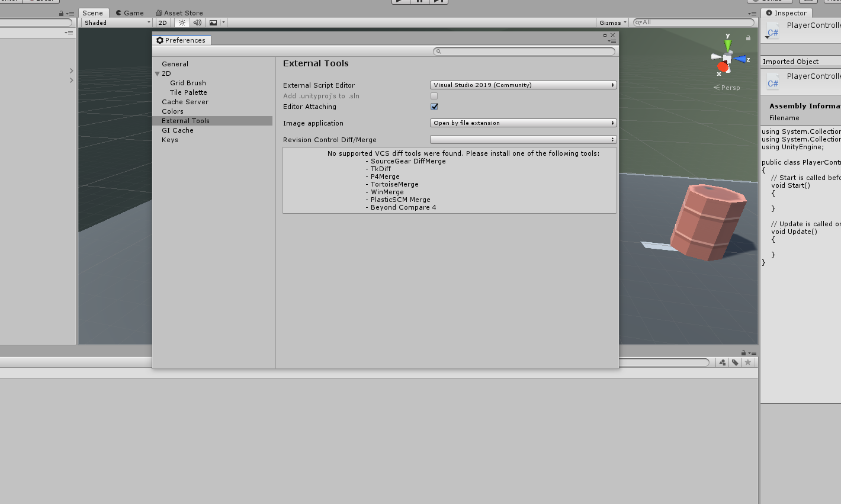This screenshot has height=504, width=841.
Task: Maximize the Preferences window
Action: coord(605,35)
